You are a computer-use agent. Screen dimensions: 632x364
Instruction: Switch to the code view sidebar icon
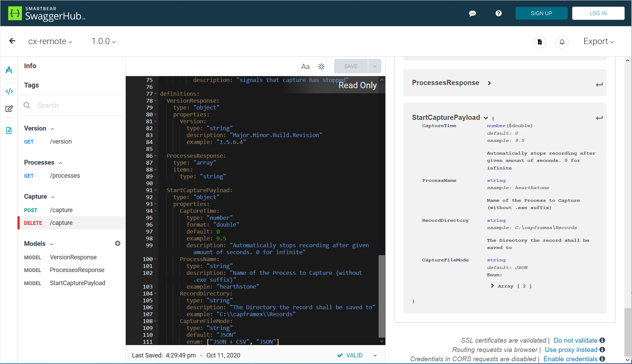pyautogui.click(x=9, y=91)
